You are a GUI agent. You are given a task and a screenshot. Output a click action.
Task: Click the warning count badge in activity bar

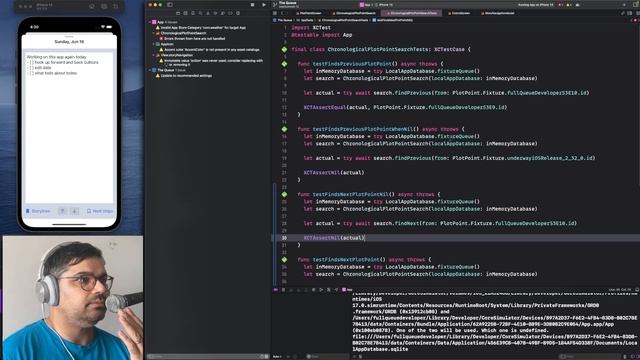click(x=569, y=5)
